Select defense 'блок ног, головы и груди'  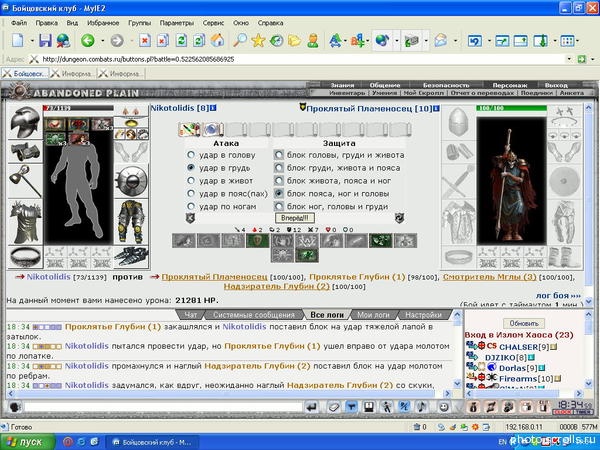[279, 207]
